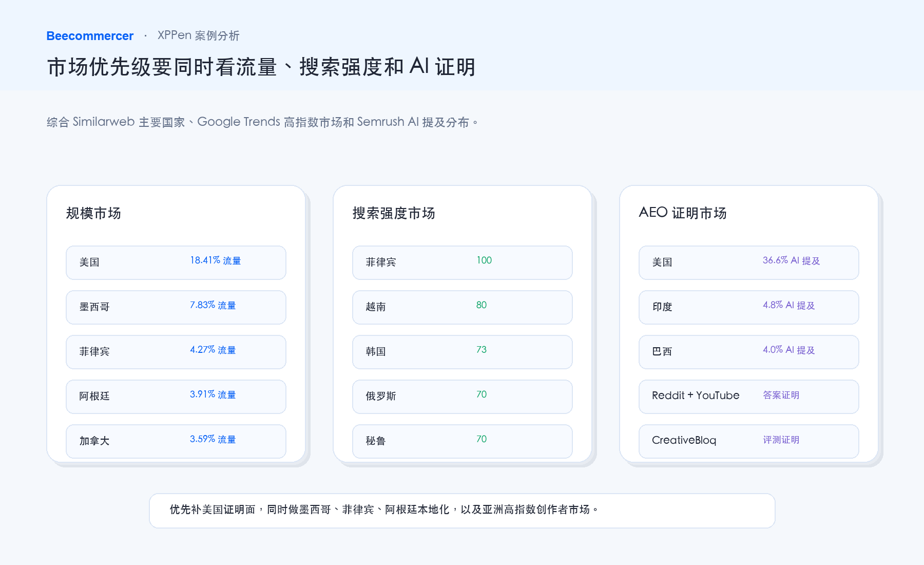Image resolution: width=924 pixels, height=565 pixels.
Task: Click the '4.27% 流量' value
Action: [213, 350]
